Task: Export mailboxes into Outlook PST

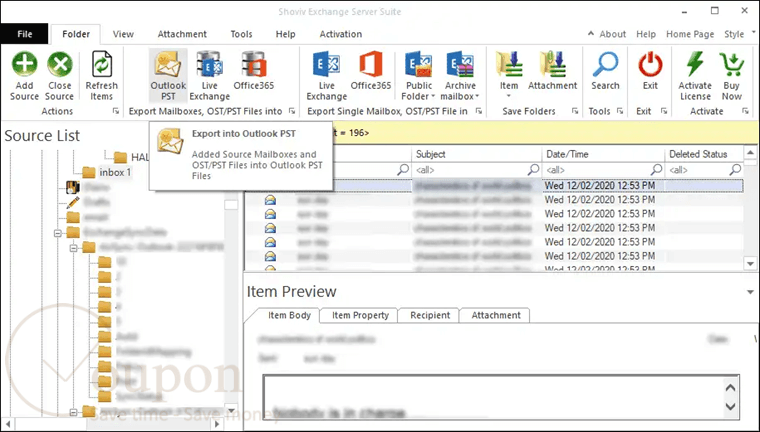Action: tap(168, 75)
